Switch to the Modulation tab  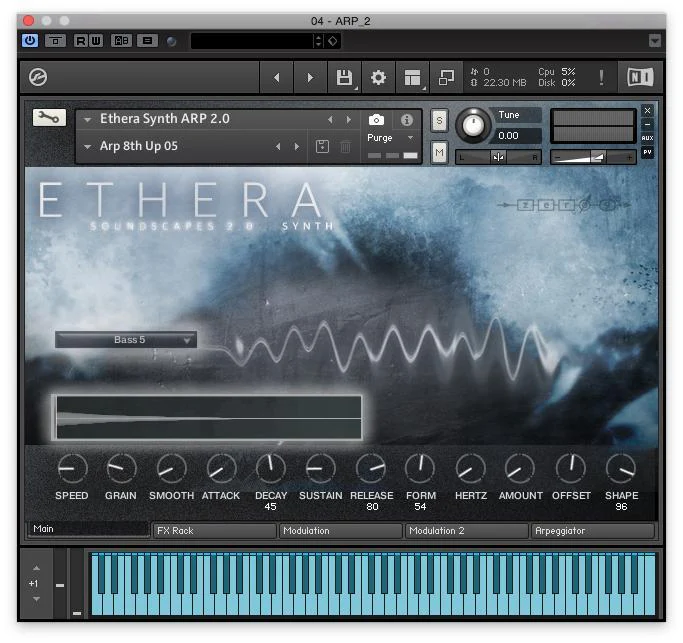pyautogui.click(x=341, y=531)
